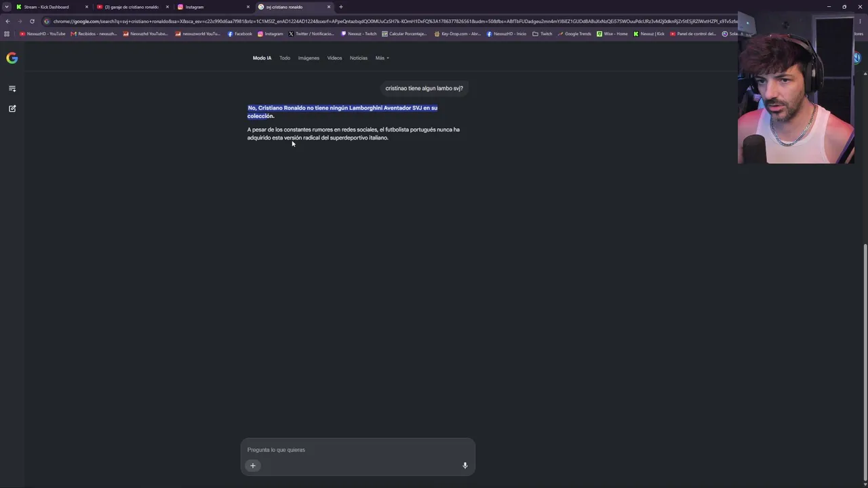
Task: Open the NexxuzHD - Inicio Facebook bookmark
Action: (507, 34)
